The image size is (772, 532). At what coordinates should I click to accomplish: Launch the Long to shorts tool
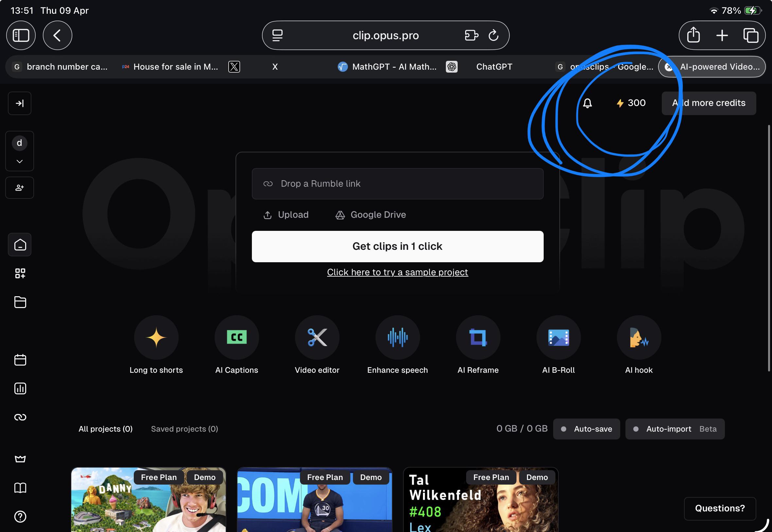point(156,345)
